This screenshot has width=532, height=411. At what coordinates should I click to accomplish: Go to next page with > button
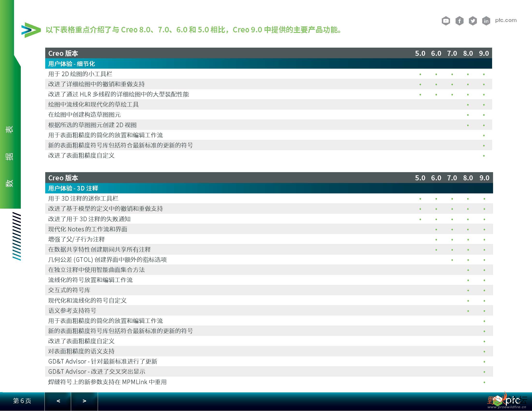[x=84, y=401]
